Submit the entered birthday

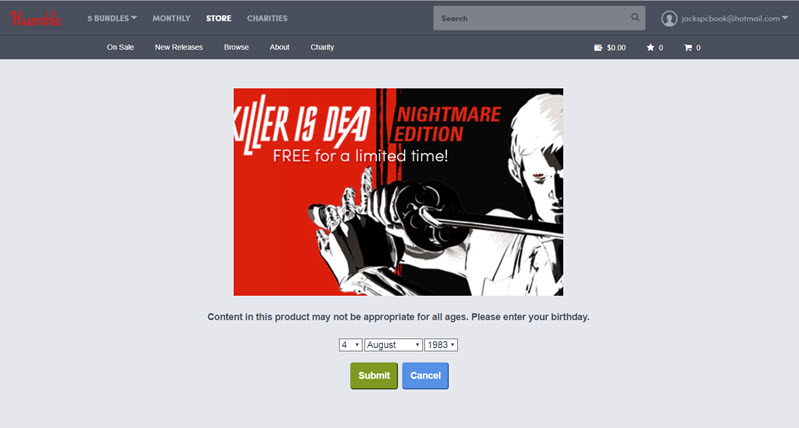coord(374,376)
